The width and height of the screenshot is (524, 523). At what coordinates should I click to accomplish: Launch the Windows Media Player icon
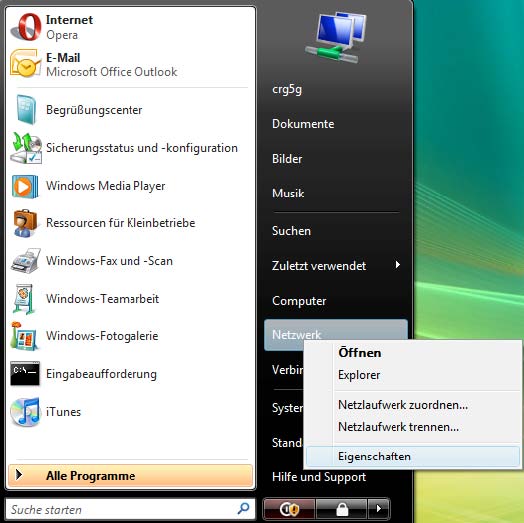(x=25, y=186)
